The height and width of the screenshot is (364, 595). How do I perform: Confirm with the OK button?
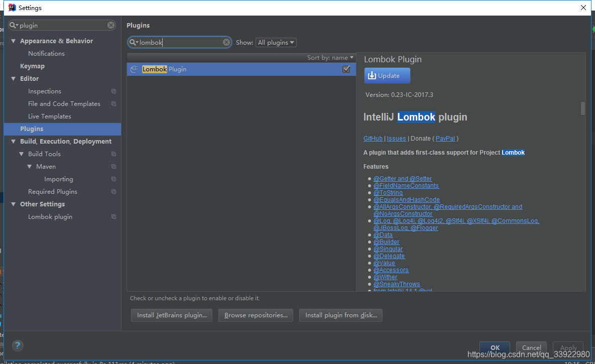coord(495,347)
